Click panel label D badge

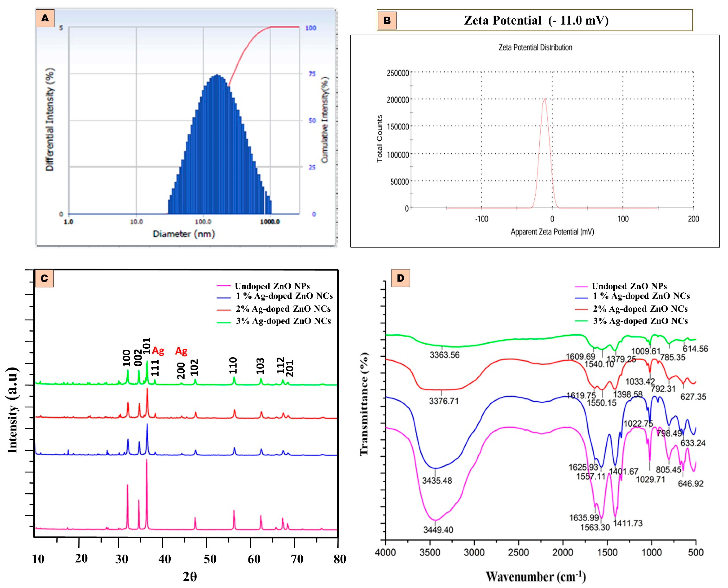[400, 278]
